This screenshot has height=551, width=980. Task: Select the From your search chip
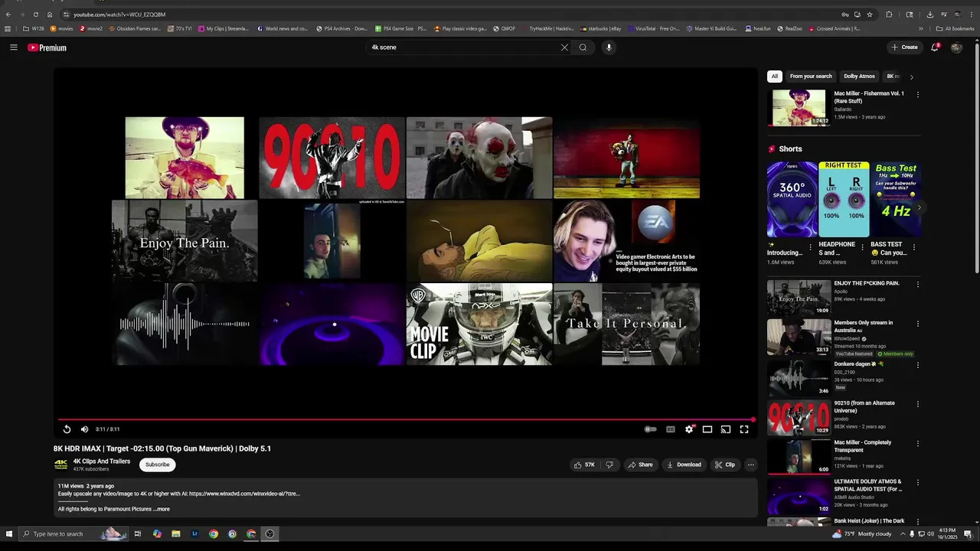[x=811, y=77]
